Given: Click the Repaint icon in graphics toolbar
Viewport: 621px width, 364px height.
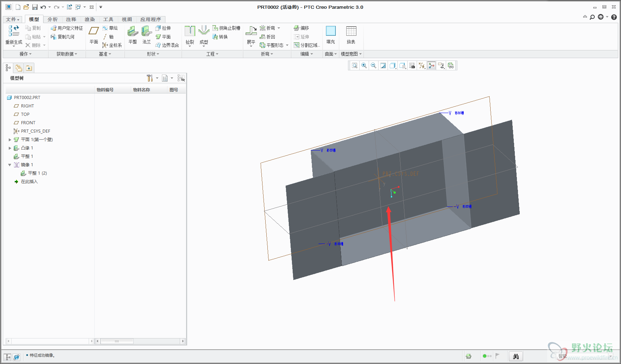Looking at the screenshot, I should 383,65.
